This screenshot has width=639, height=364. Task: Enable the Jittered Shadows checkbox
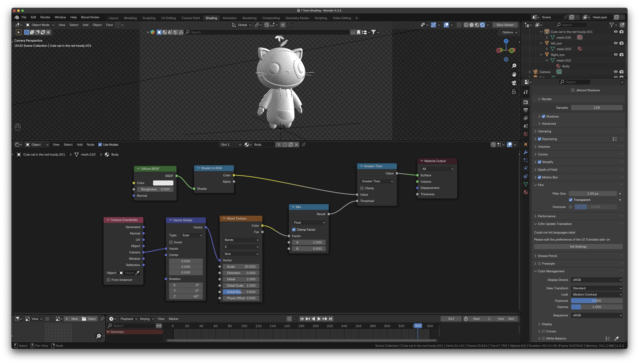coord(573,90)
